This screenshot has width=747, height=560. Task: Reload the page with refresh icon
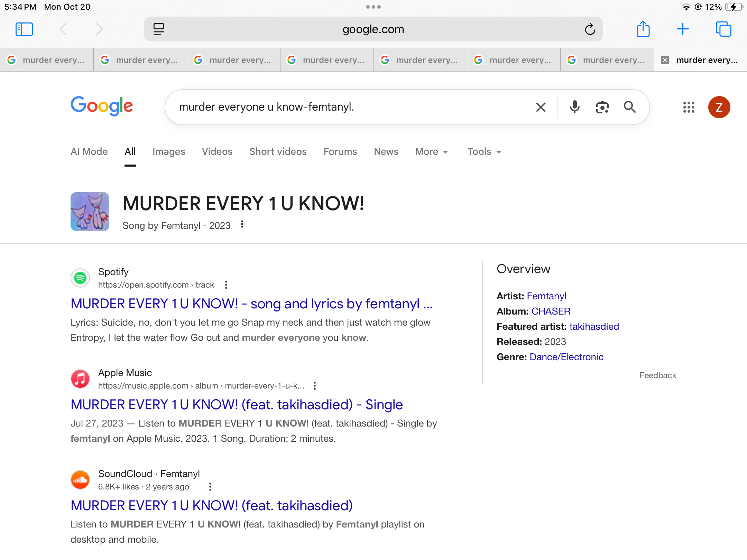click(590, 29)
